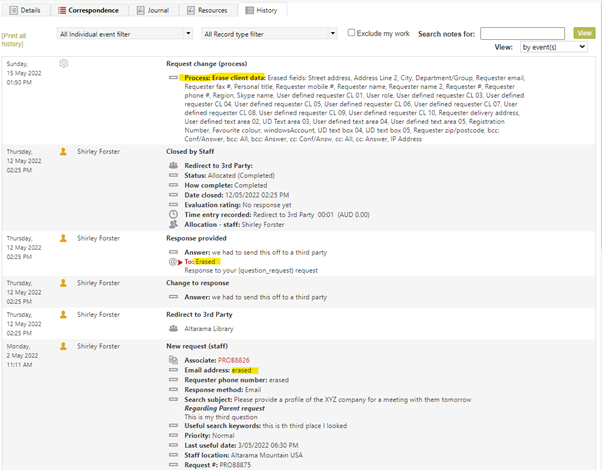This screenshot has width=602, height=470.
Task: Click the field icon beside Response method: Email
Action: (x=174, y=389)
